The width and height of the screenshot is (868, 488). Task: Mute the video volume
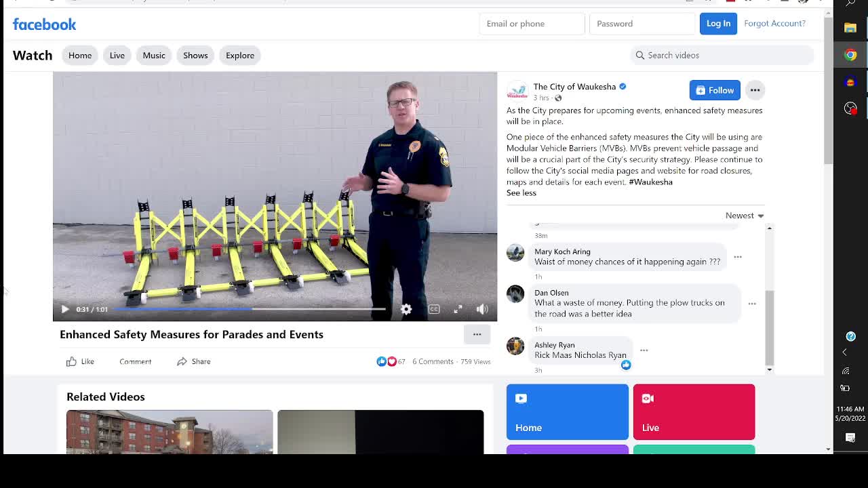[x=482, y=309]
